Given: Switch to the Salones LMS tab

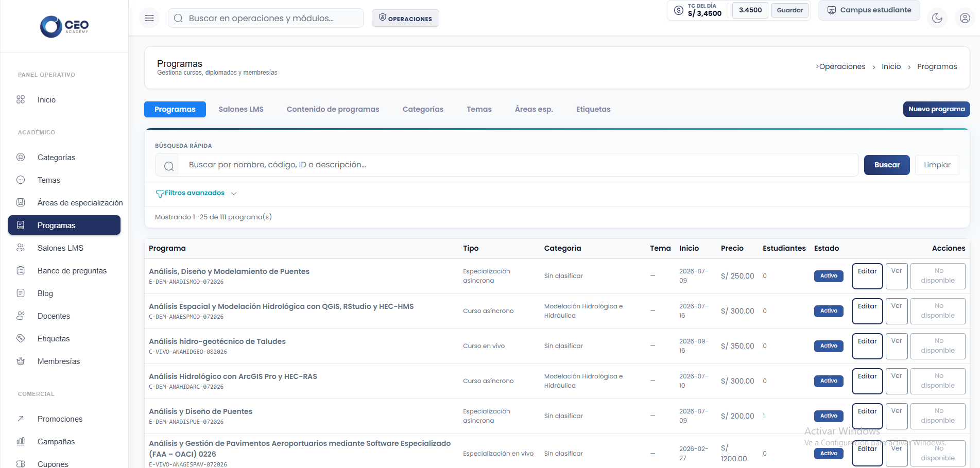Looking at the screenshot, I should pyautogui.click(x=241, y=109).
